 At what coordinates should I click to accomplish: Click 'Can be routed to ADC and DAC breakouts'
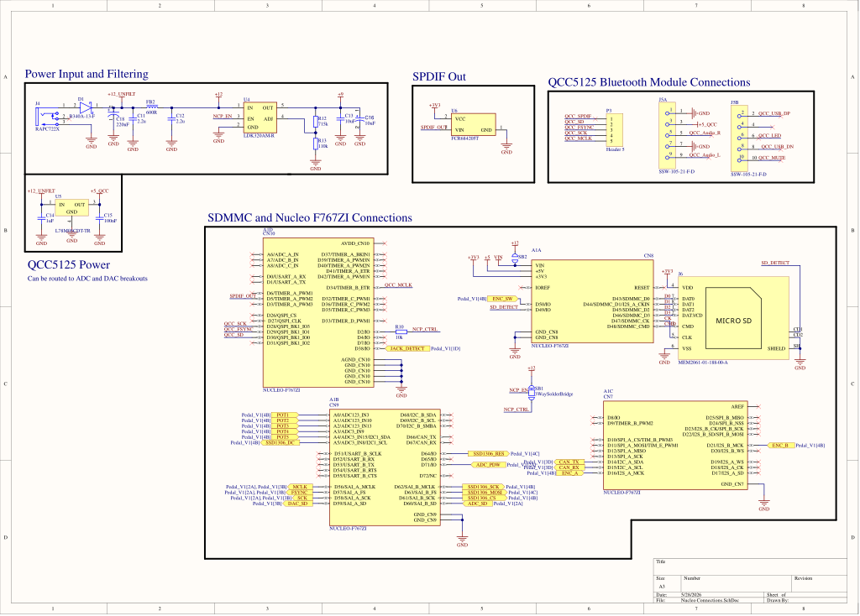87,279
